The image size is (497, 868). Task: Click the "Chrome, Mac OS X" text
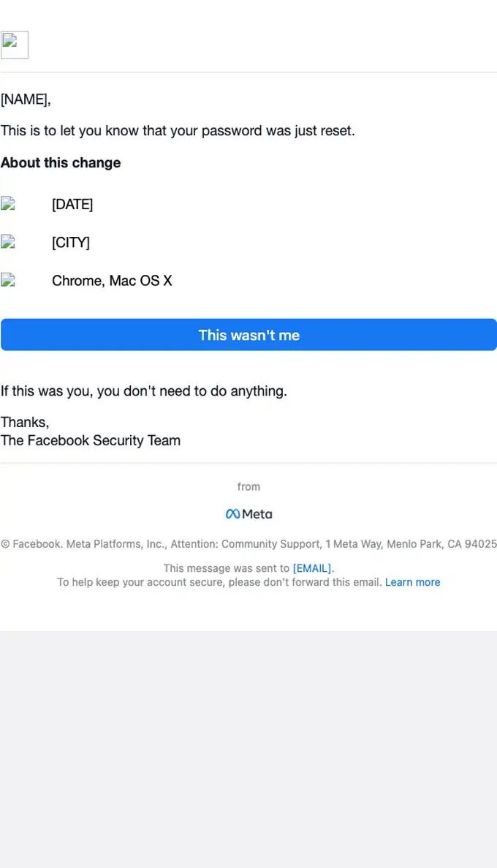click(x=112, y=281)
